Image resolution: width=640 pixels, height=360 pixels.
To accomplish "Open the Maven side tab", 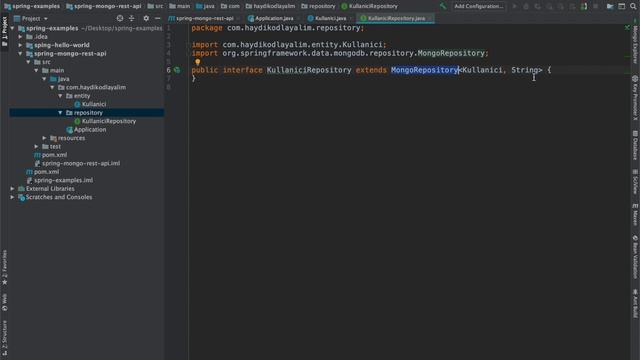I will point(635,215).
